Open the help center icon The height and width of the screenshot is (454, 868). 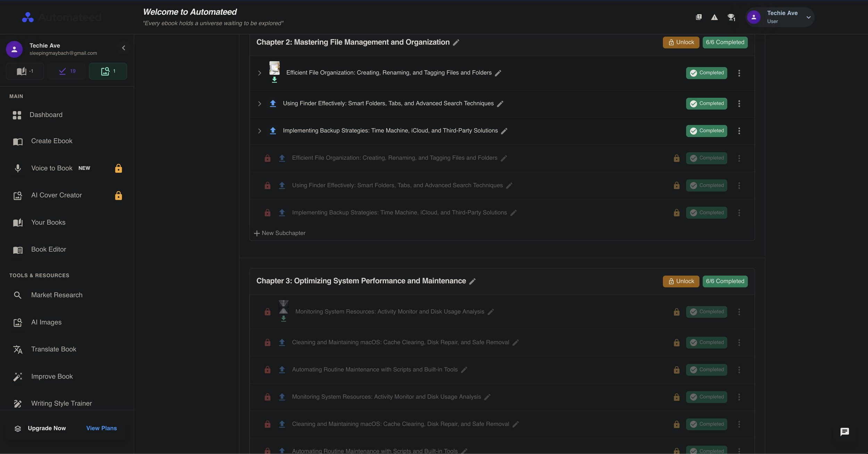pyautogui.click(x=699, y=17)
